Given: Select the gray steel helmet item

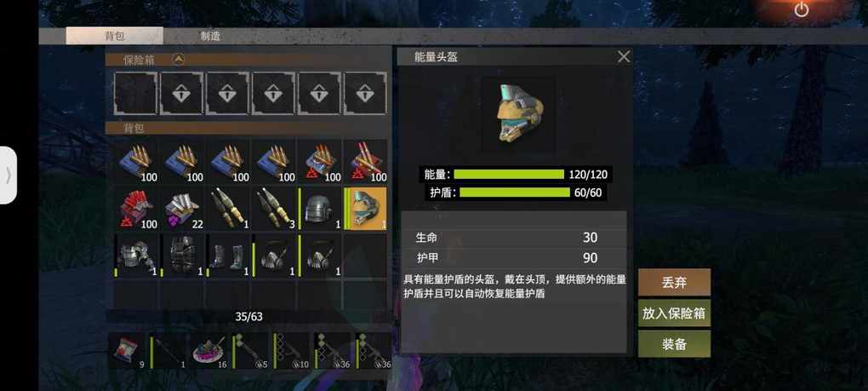Looking at the screenshot, I should [x=319, y=208].
